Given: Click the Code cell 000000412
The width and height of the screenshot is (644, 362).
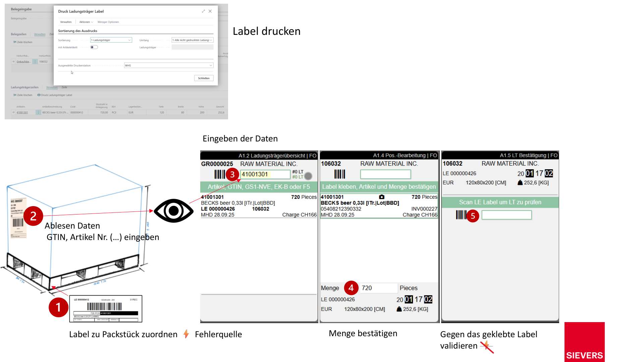Looking at the screenshot, I should [77, 113].
